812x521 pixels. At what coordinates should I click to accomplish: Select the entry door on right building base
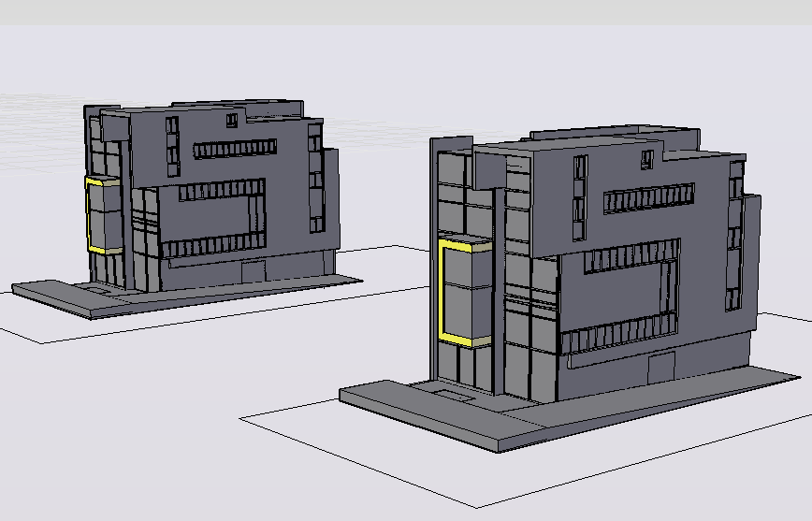661,369
